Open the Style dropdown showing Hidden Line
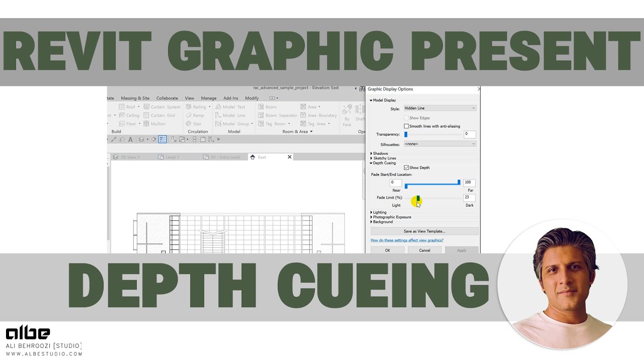 click(x=440, y=108)
